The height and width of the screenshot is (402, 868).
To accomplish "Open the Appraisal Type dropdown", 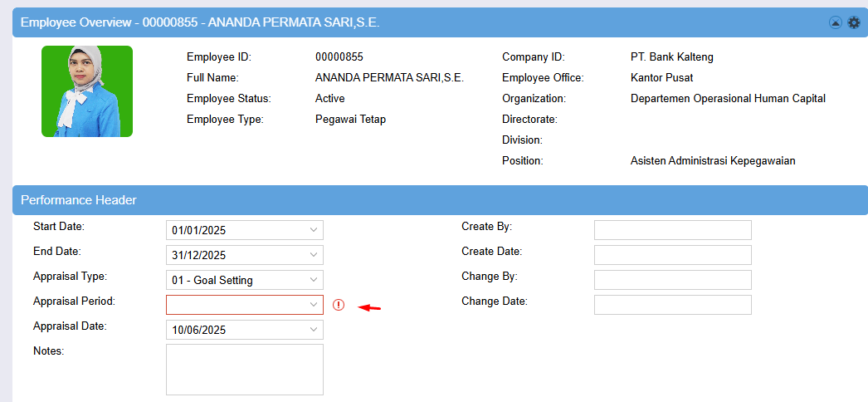I will 314,280.
